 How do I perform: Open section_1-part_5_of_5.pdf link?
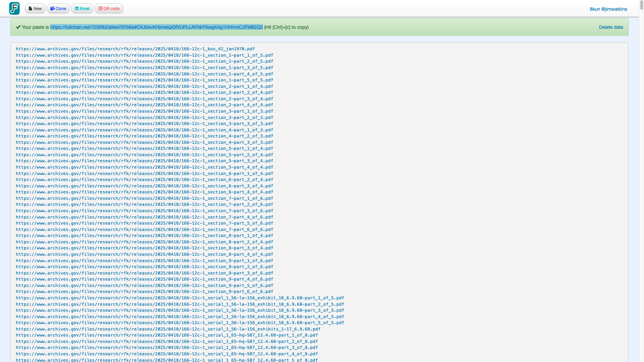[145, 80]
